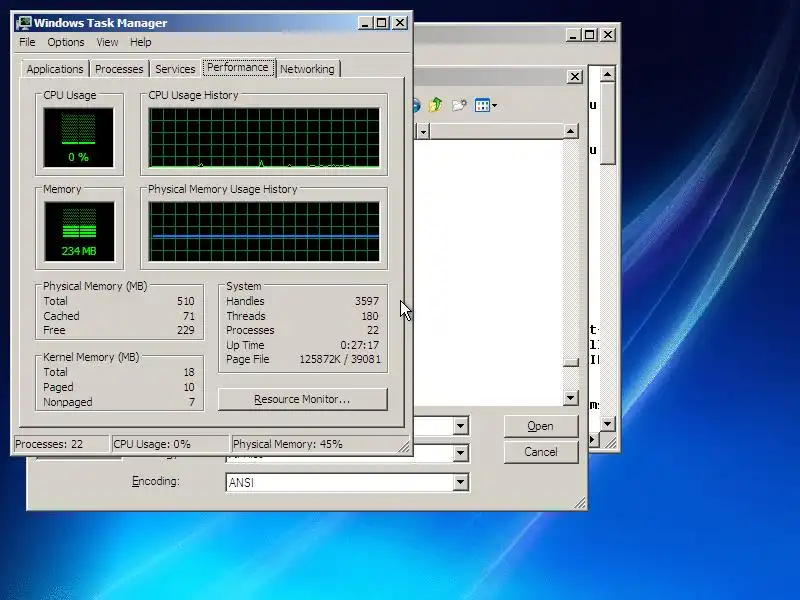This screenshot has width=800, height=600.
Task: Click Notepad window scroll down arrow
Action: point(607,423)
